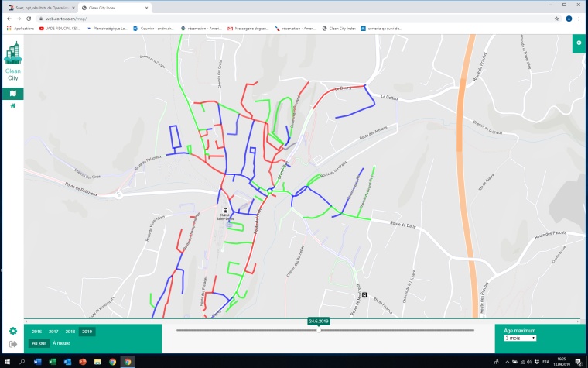Select the 2016 year filter
This screenshot has width=588, height=368.
tap(37, 332)
